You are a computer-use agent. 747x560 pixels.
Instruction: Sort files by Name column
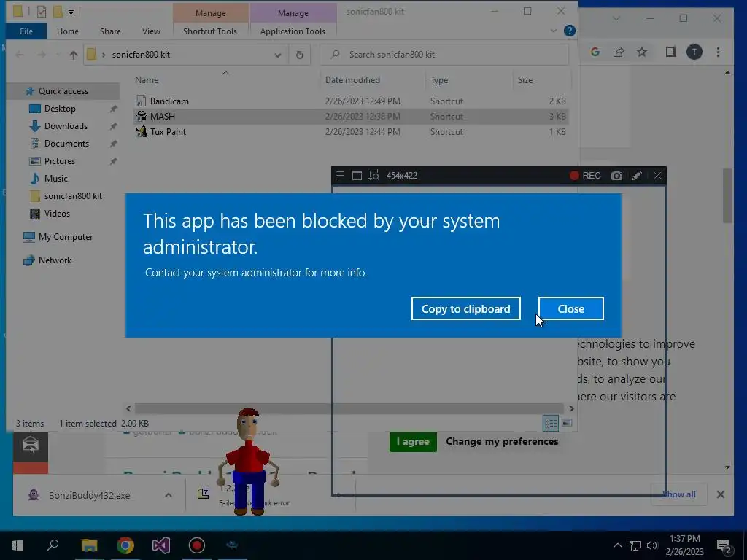click(x=147, y=80)
